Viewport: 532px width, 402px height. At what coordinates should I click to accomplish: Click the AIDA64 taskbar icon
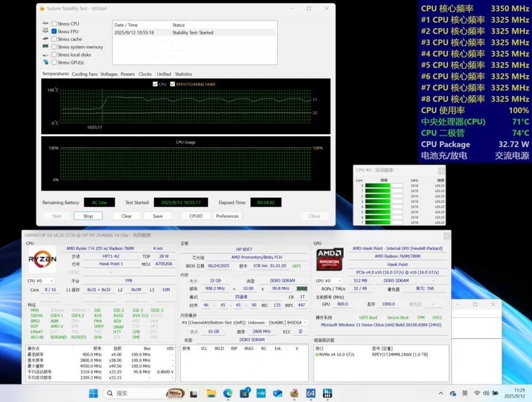311,393
